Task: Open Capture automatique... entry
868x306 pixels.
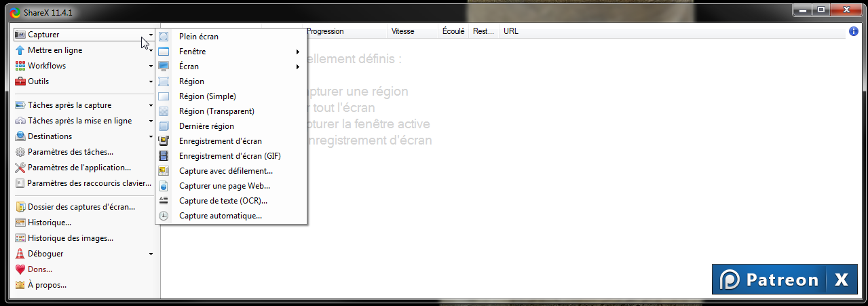Action: [x=231, y=216]
